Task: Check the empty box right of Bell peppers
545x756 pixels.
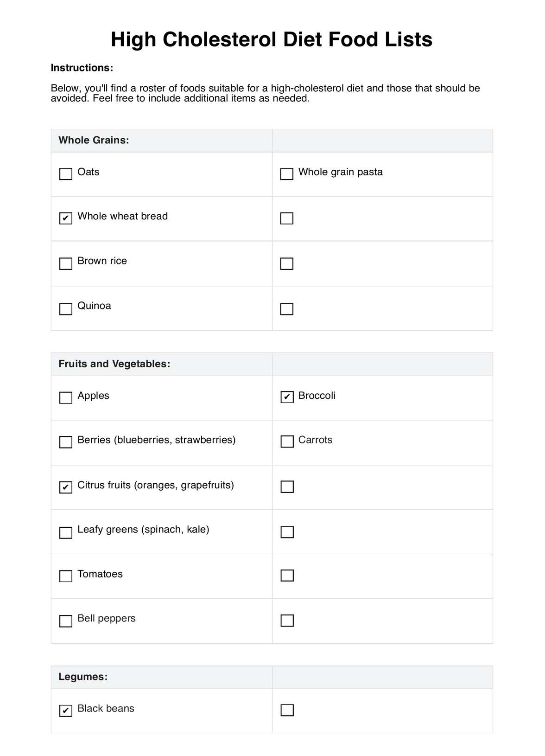Action: click(x=287, y=621)
